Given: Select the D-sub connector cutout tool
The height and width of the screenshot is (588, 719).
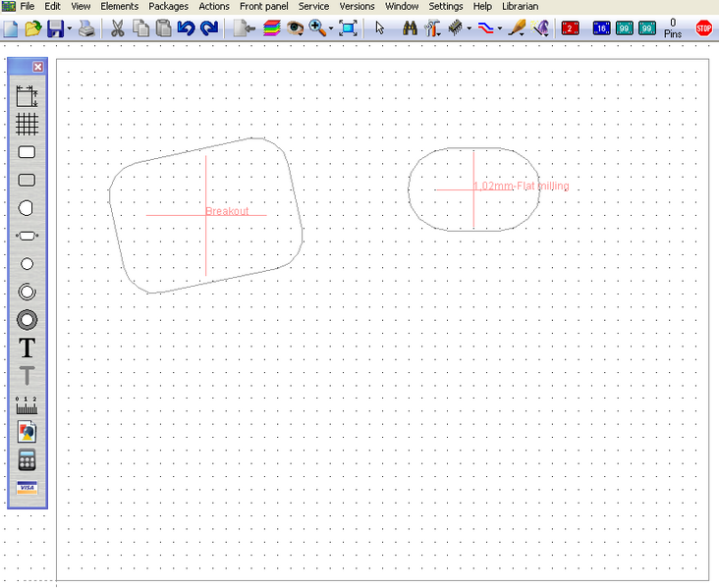Looking at the screenshot, I should [x=27, y=236].
